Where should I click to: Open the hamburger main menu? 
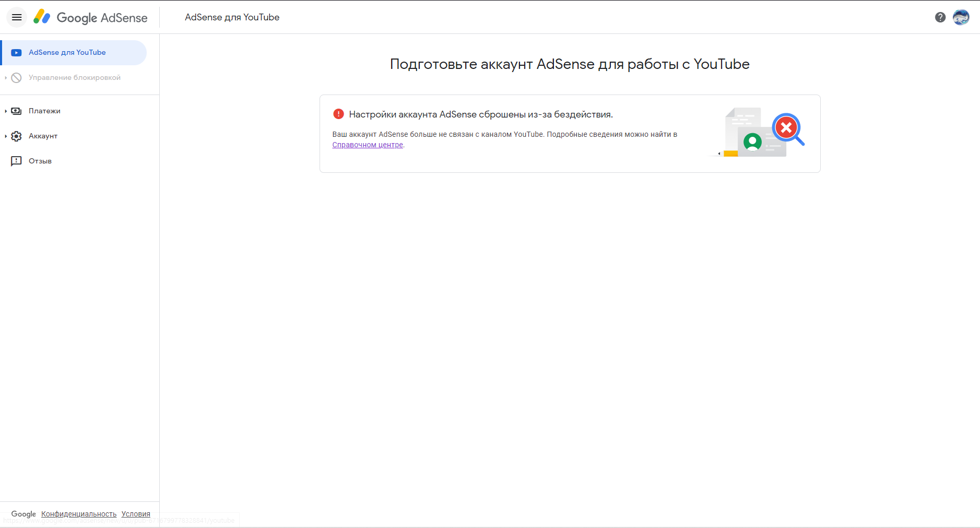pyautogui.click(x=17, y=17)
